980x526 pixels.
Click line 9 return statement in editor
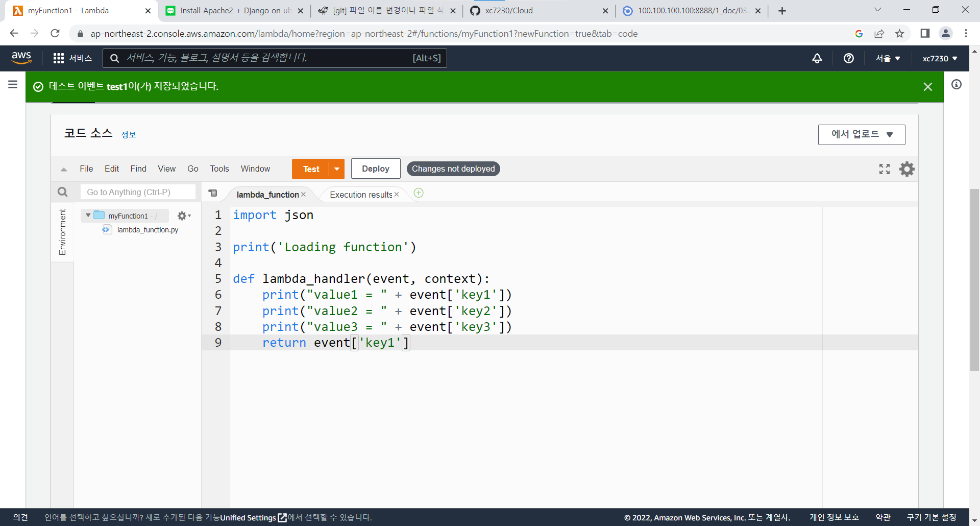[335, 343]
